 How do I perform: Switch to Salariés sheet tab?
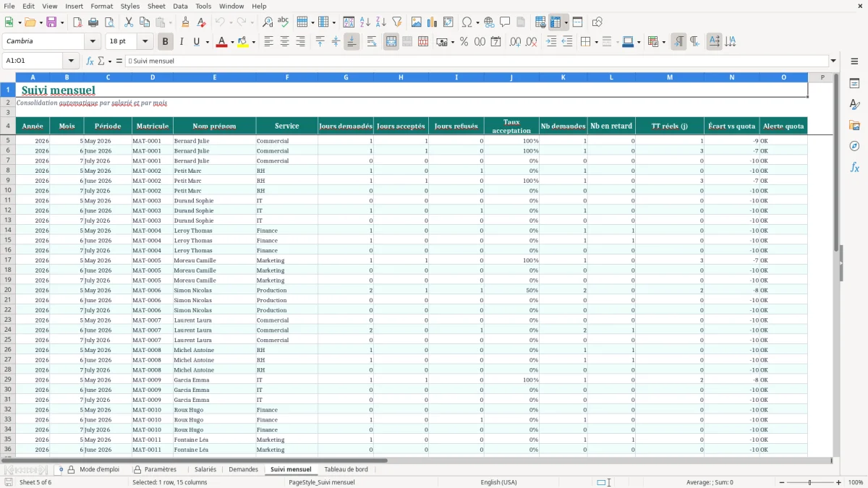click(205, 469)
